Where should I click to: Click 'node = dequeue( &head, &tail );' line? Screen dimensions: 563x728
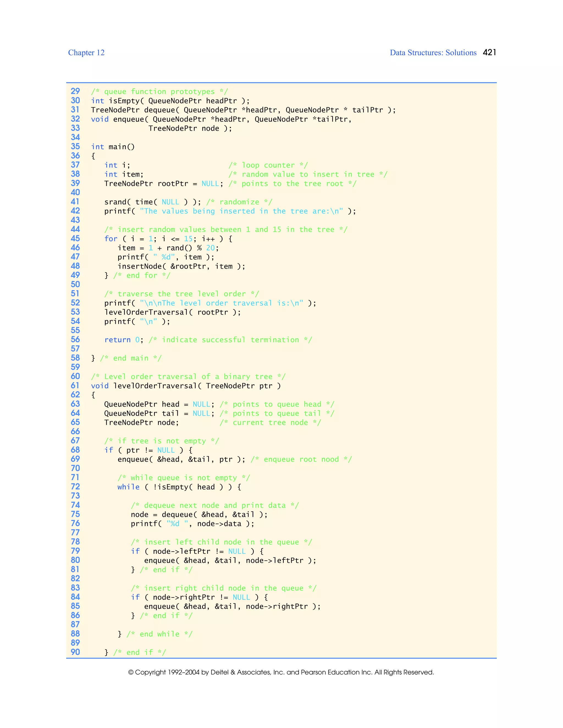[199, 515]
